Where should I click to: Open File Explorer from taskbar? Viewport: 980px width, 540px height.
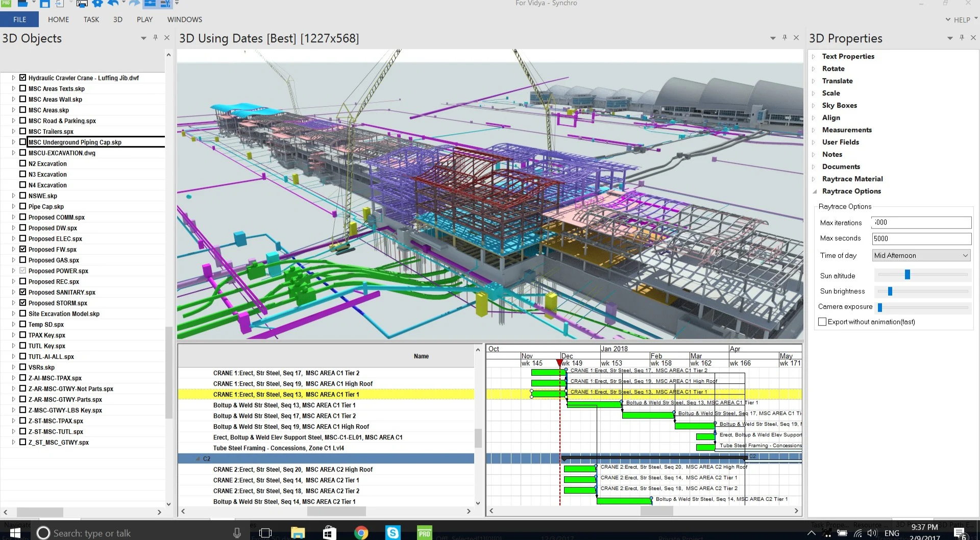point(298,533)
